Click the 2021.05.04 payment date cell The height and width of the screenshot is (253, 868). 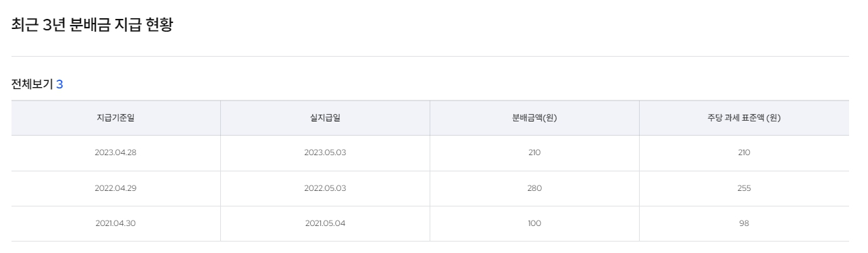coord(325,223)
